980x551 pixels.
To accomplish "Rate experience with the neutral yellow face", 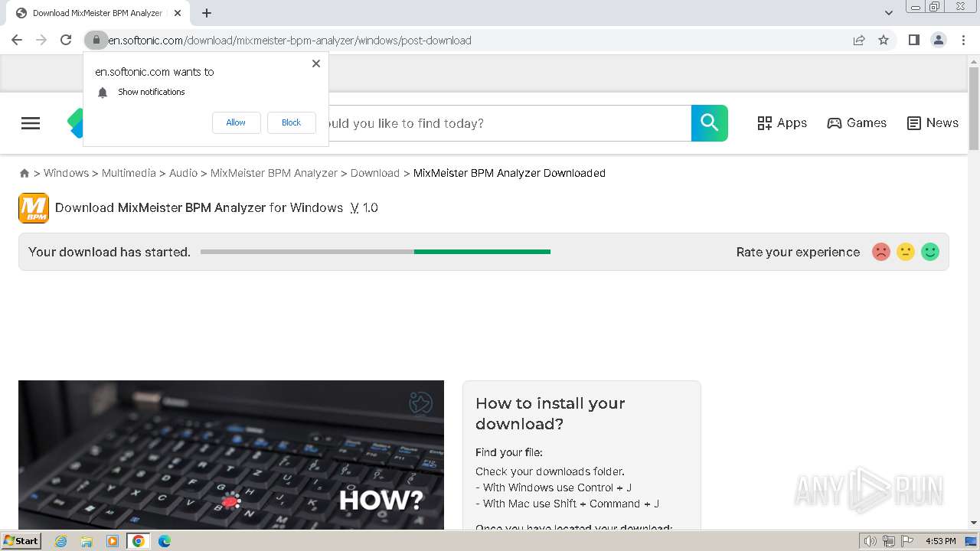I will 906,252.
